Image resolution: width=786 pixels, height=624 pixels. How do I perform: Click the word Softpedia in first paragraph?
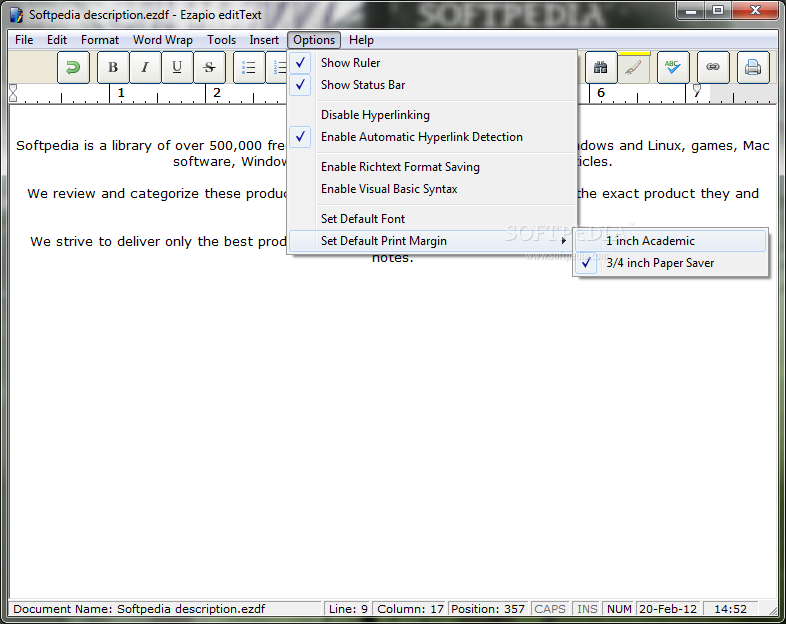coord(47,145)
